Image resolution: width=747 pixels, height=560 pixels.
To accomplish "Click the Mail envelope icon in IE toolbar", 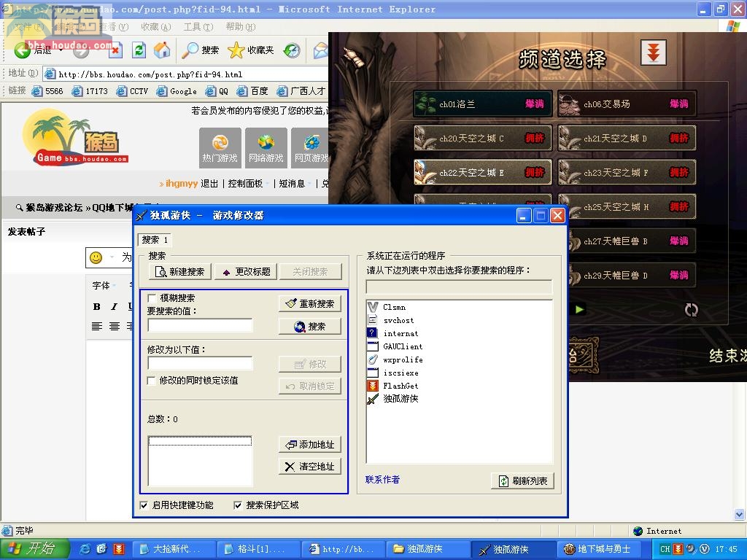I will pyautogui.click(x=321, y=50).
